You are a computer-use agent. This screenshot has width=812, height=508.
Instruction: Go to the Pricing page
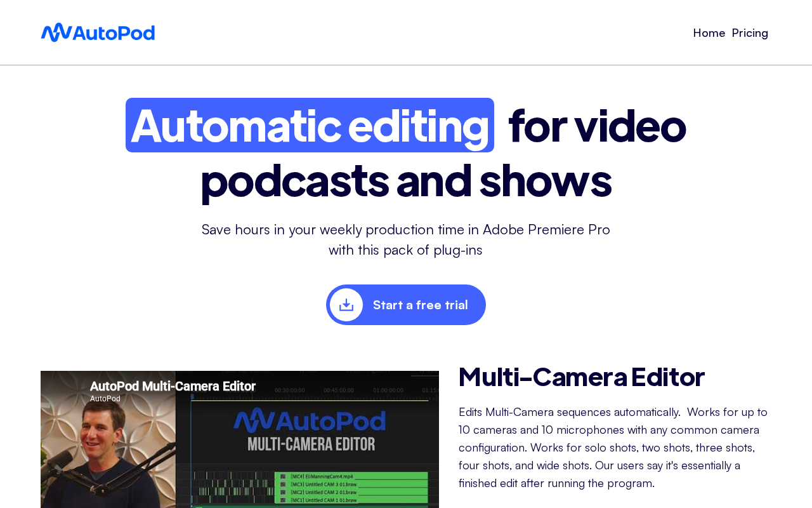tap(750, 32)
